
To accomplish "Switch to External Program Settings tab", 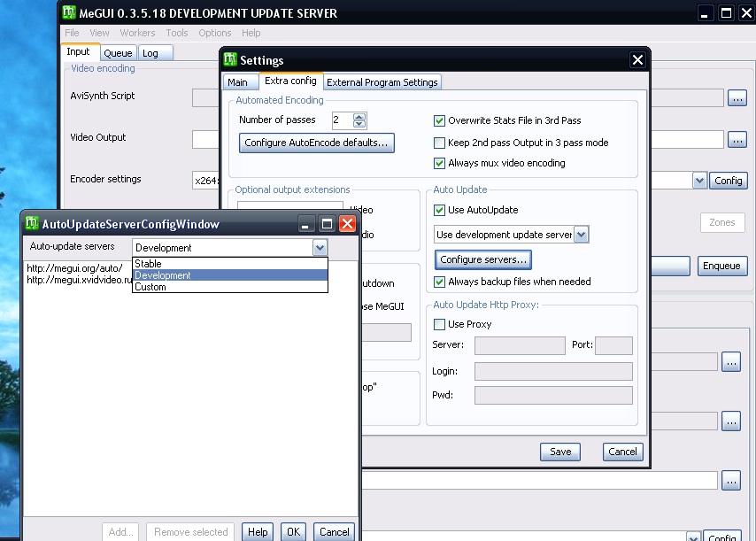I will (x=382, y=82).
